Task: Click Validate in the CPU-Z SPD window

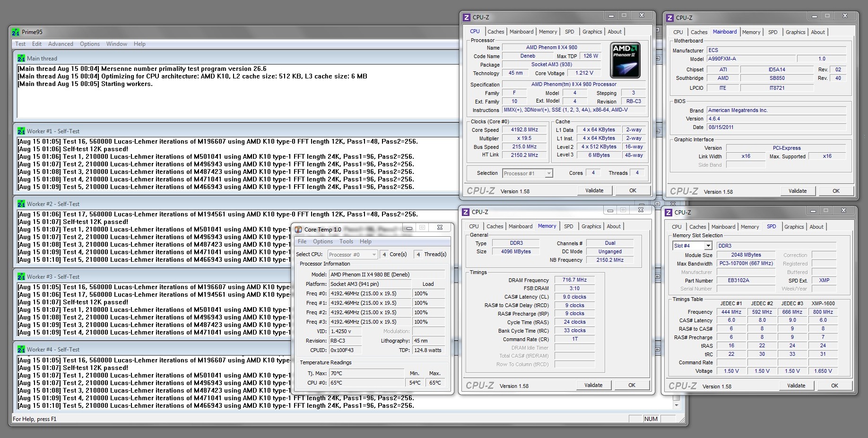Action: [x=796, y=386]
